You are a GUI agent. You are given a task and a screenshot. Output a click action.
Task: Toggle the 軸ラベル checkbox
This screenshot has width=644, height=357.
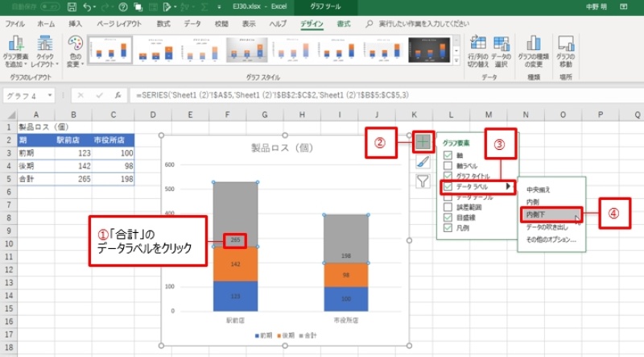pos(448,164)
